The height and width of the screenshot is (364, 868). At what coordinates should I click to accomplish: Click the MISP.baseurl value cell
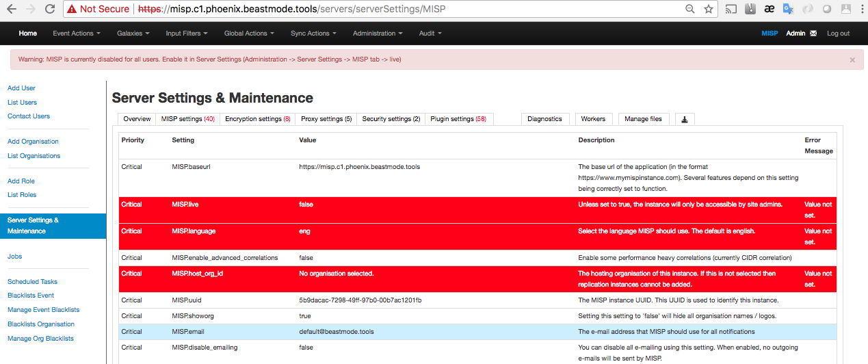tap(360, 167)
